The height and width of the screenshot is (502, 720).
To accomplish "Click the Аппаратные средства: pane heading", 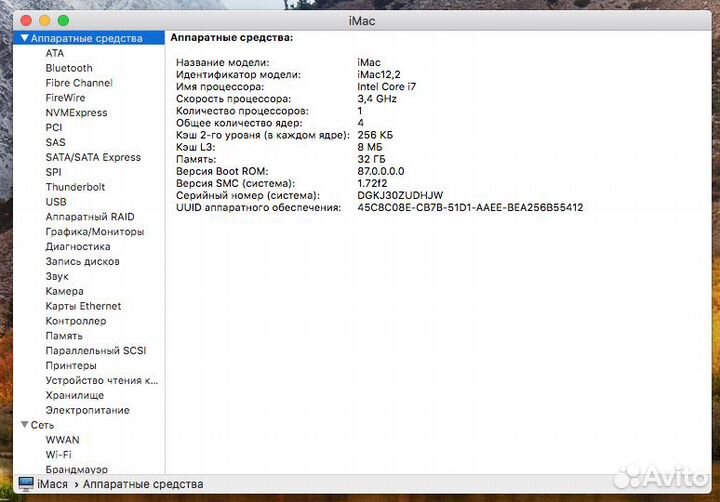I will click(231, 38).
